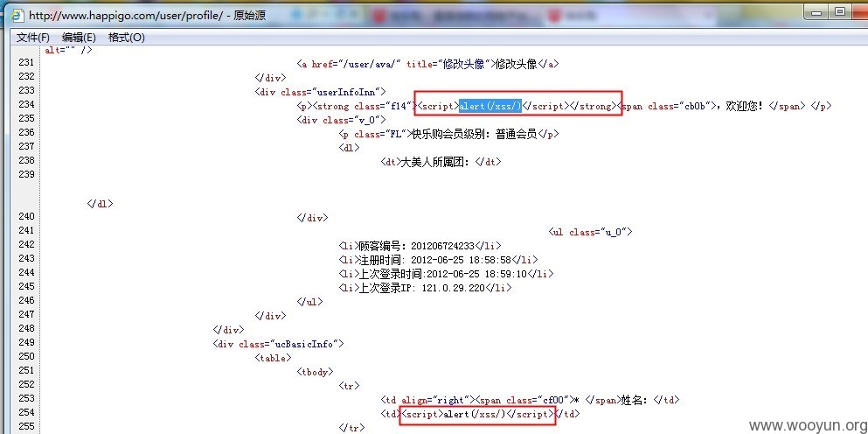
Task: Open the 文件(F) menu
Action: coord(33,37)
